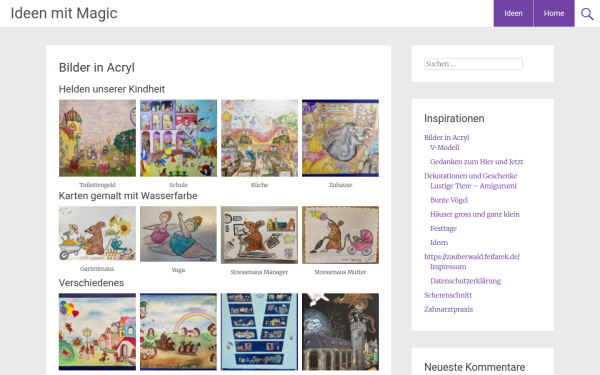600x375 pixels.
Task: Open the Stressmaus Manager card thumbnail
Action: pos(259,235)
